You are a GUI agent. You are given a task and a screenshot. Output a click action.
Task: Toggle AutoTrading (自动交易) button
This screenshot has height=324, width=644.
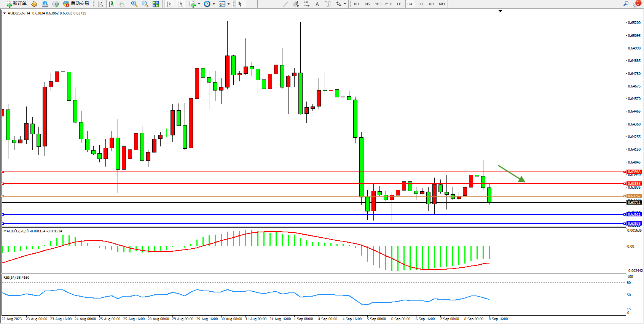pyautogui.click(x=76, y=4)
